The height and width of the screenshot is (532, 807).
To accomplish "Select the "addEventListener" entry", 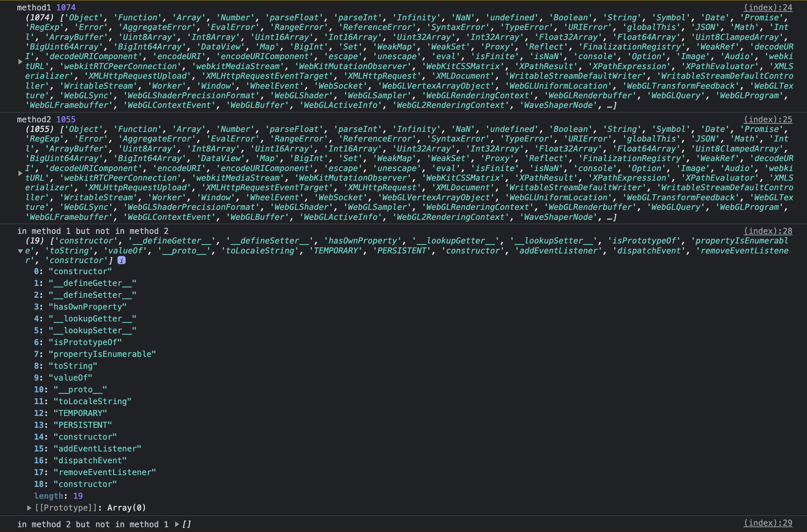I will pyautogui.click(x=97, y=449).
